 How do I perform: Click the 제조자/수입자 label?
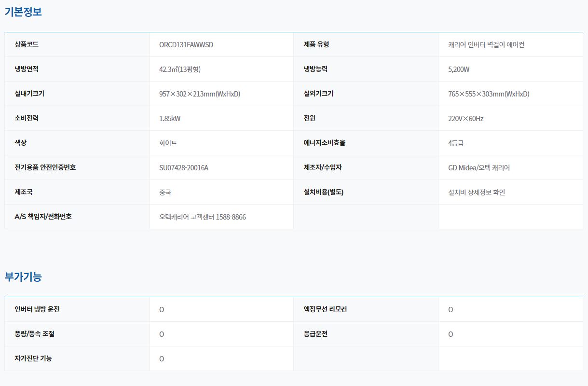point(323,167)
